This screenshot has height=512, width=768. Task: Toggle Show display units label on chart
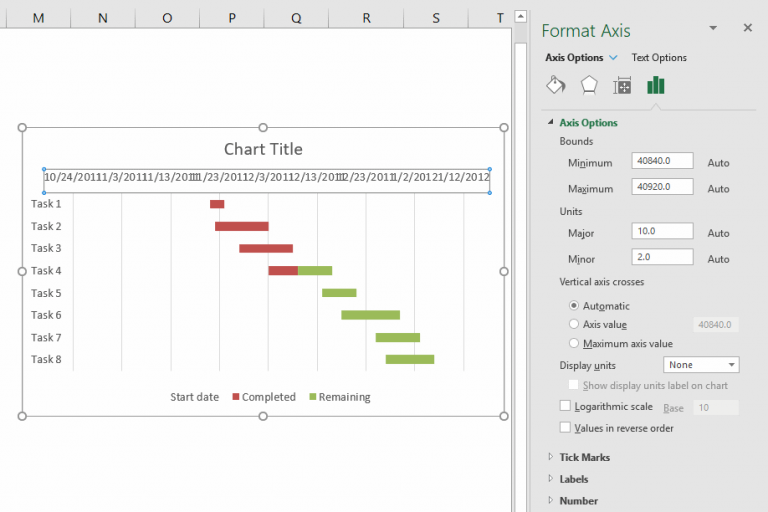point(573,385)
